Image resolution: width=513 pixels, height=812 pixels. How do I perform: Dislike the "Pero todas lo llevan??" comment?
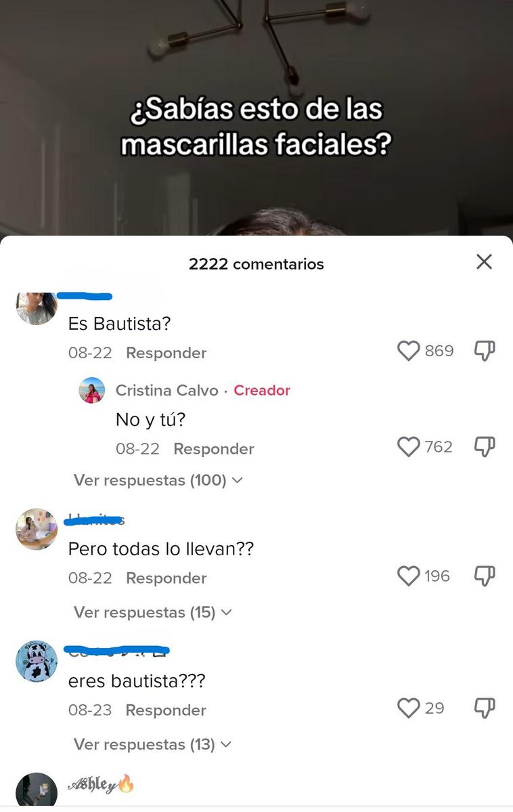pos(485,576)
